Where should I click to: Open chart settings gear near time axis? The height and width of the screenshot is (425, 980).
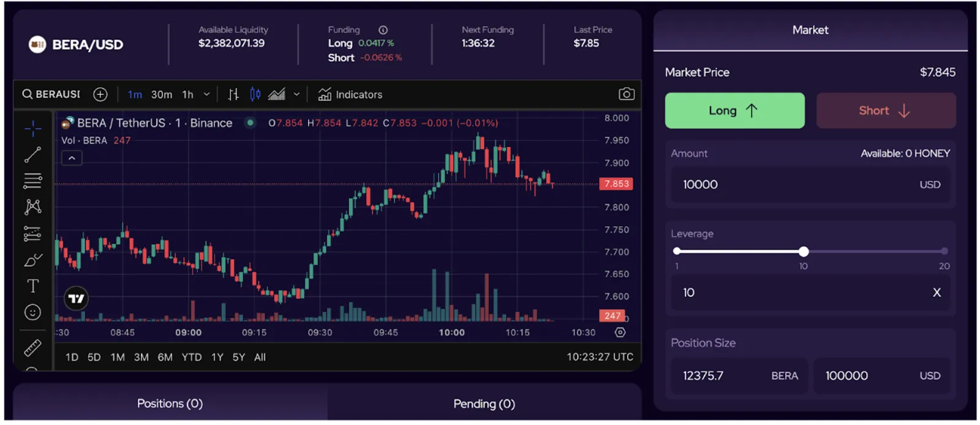click(620, 333)
